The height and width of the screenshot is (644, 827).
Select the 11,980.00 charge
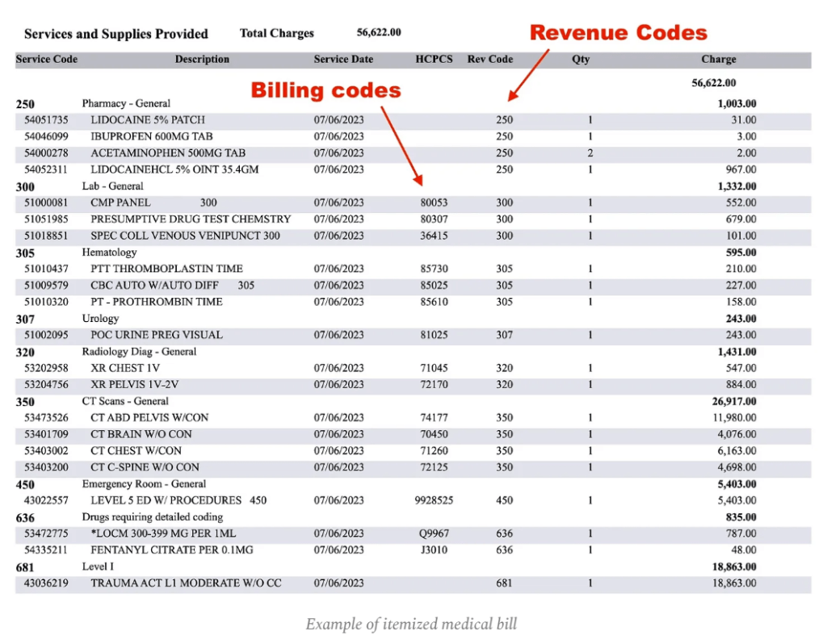pyautogui.click(x=734, y=418)
